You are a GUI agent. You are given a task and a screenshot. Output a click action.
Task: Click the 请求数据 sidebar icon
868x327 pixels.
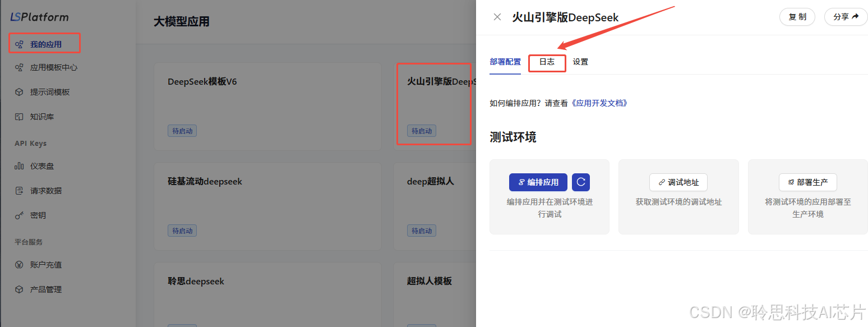(19, 191)
